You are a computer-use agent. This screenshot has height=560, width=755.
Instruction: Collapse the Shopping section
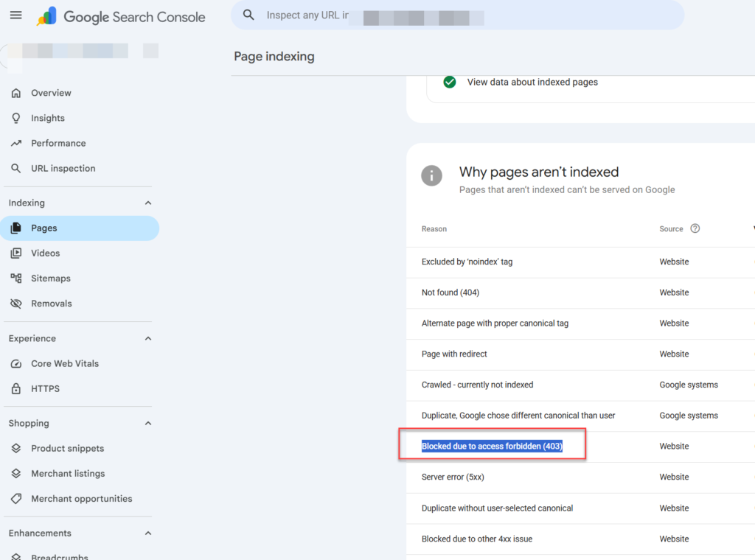click(x=147, y=424)
